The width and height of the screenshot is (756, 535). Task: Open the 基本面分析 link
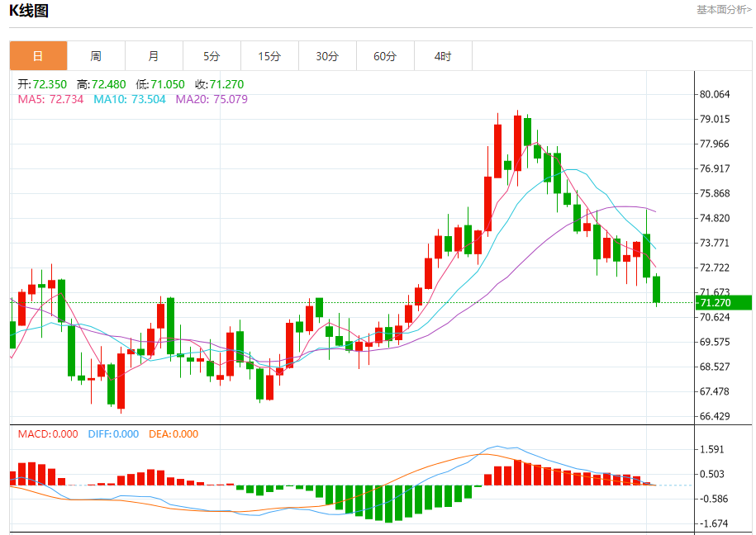pyautogui.click(x=724, y=10)
